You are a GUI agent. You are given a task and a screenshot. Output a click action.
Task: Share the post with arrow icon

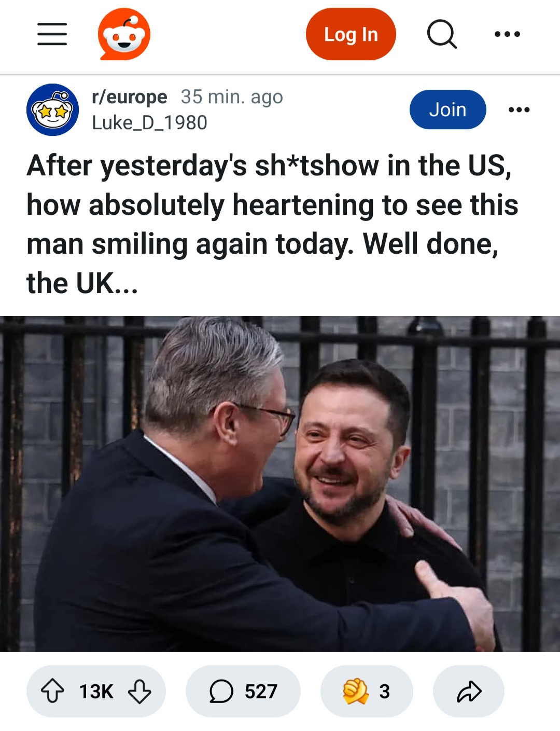[469, 691]
